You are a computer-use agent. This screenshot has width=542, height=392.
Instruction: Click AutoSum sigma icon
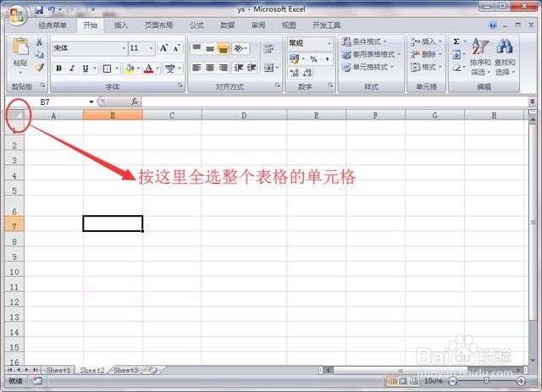pos(456,41)
